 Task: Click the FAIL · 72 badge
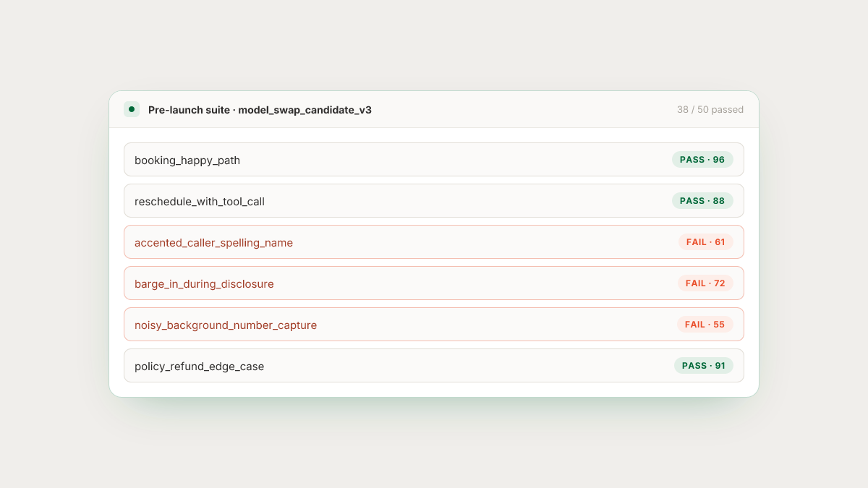pyautogui.click(x=705, y=283)
